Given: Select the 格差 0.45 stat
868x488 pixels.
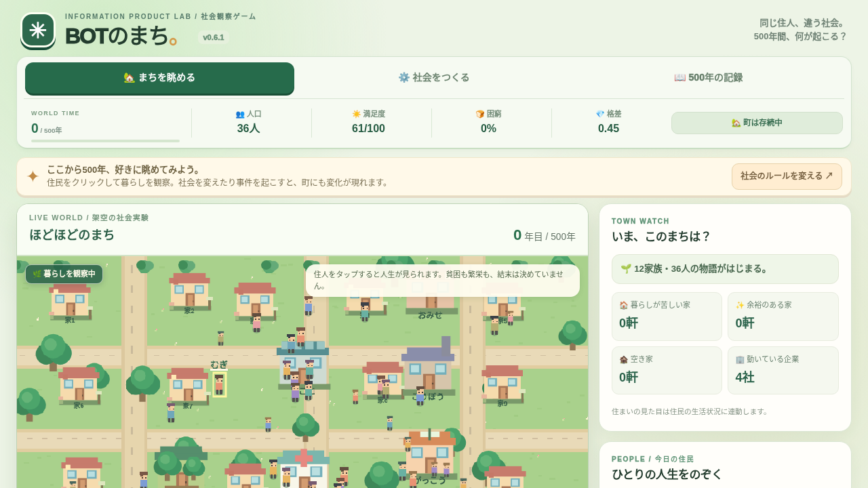Looking at the screenshot, I should click(x=608, y=122).
